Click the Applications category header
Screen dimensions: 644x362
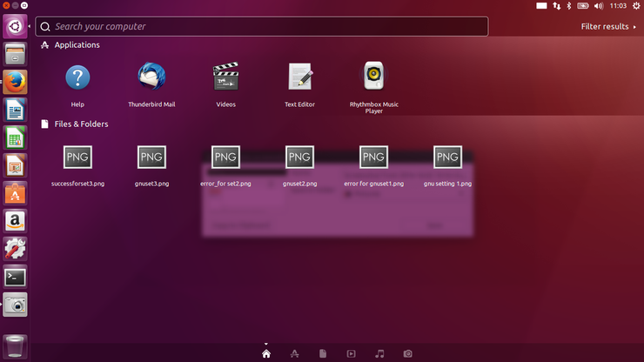click(77, 44)
